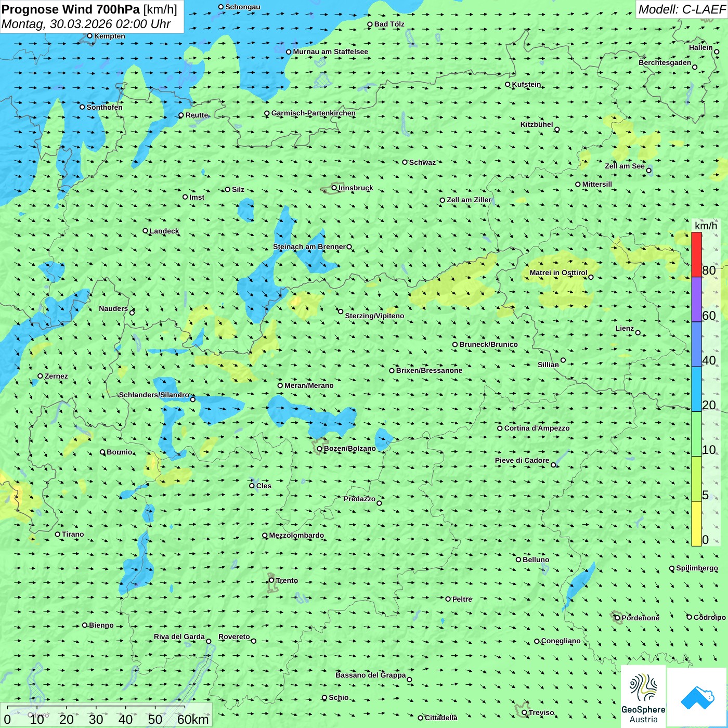Screen dimensions: 728x728
Task: Click the Schongau city label
Action: point(243,7)
